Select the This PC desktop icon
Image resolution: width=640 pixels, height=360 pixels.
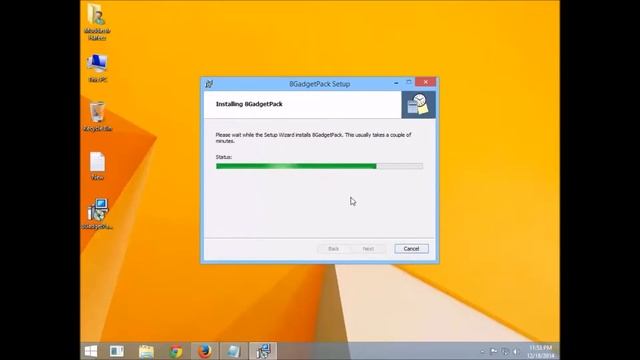coord(97,68)
